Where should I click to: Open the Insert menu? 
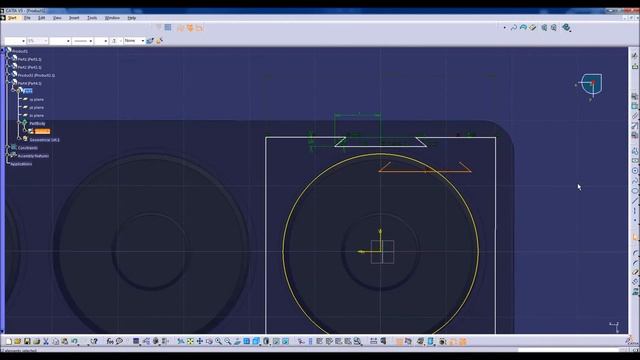point(74,18)
